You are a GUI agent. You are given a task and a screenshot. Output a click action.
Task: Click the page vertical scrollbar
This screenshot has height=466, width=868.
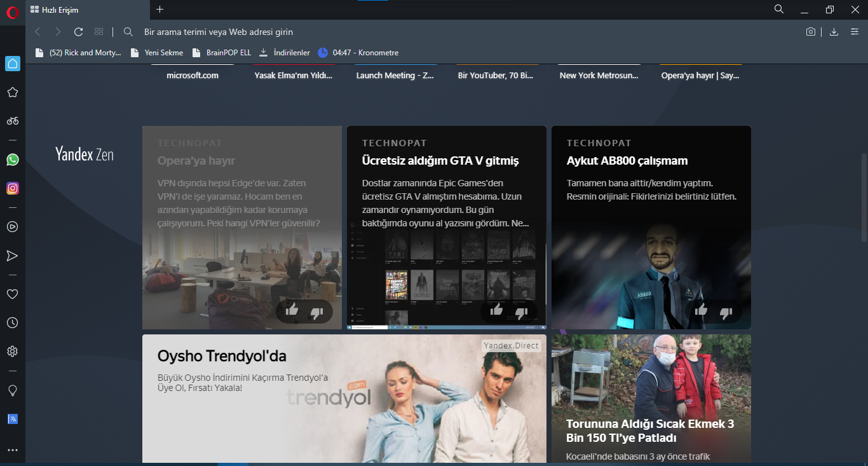click(863, 197)
